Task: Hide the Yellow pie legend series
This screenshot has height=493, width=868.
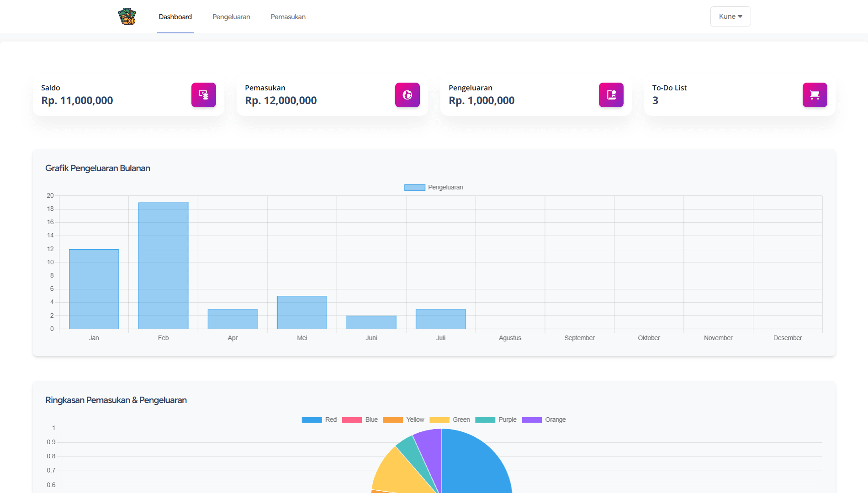Action: coord(404,420)
